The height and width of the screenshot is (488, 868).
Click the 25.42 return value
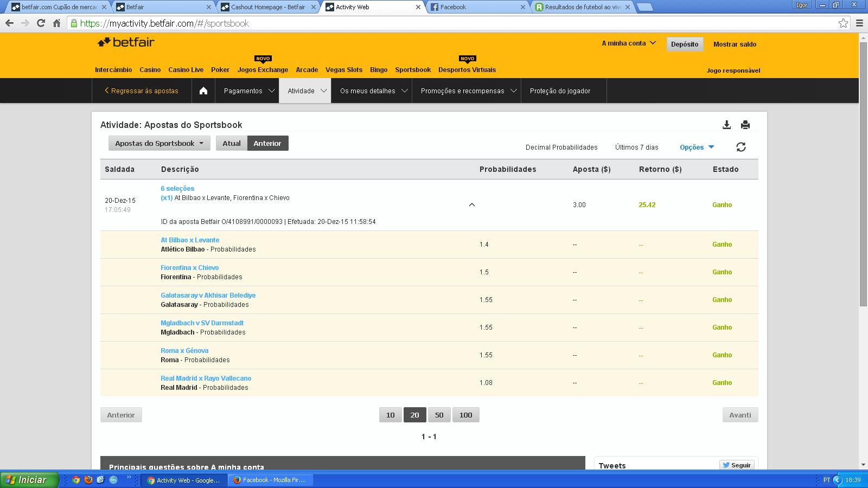pyautogui.click(x=647, y=204)
